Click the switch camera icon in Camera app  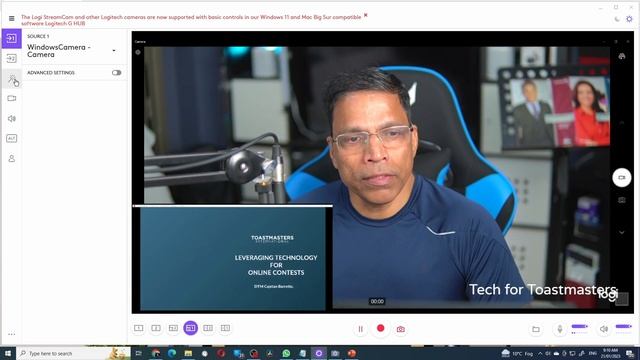point(622,56)
